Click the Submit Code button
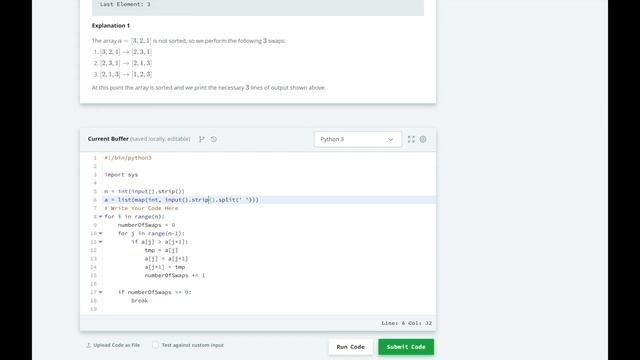640x360 pixels. tap(406, 347)
